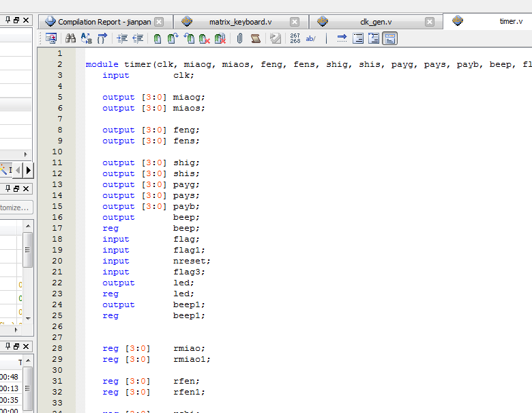This screenshot has width=532, height=413.
Task: Toggle line numbers display (267/268 icon)
Action: (295, 39)
